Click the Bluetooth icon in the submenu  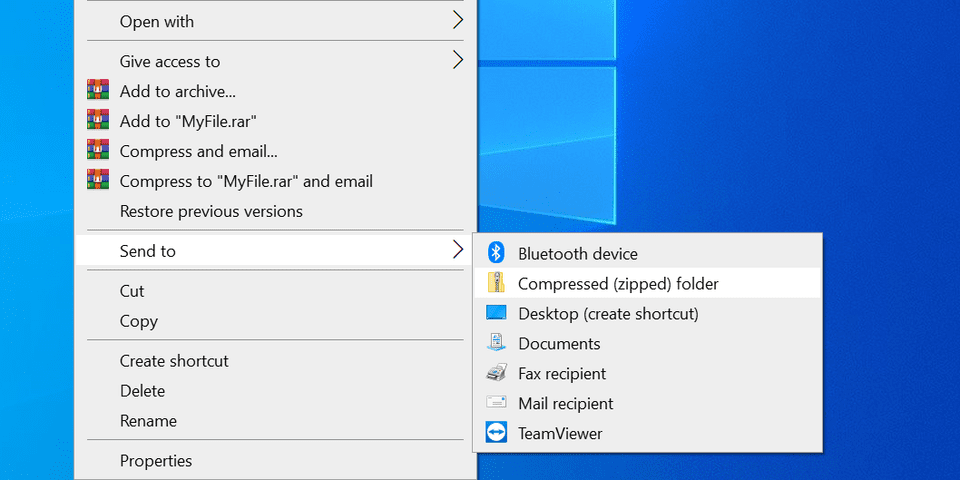tap(496, 254)
